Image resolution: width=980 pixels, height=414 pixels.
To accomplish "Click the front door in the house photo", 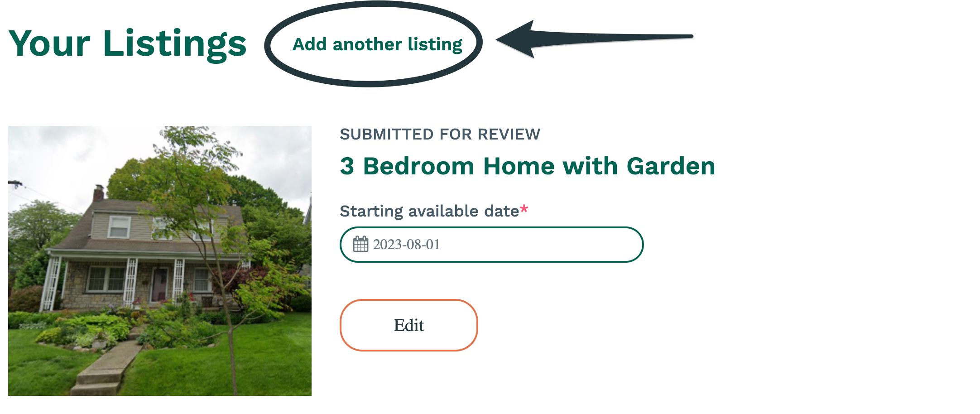I will (x=159, y=284).
